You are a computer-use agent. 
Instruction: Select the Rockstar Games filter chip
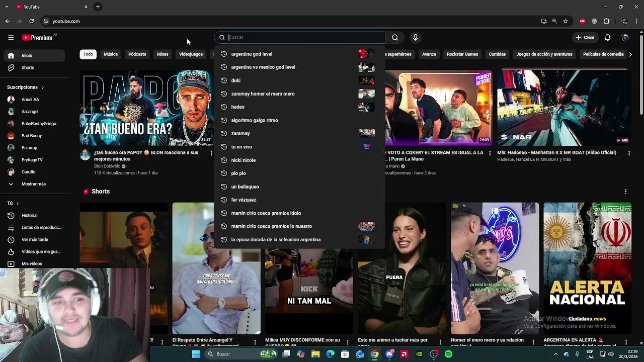click(x=462, y=54)
